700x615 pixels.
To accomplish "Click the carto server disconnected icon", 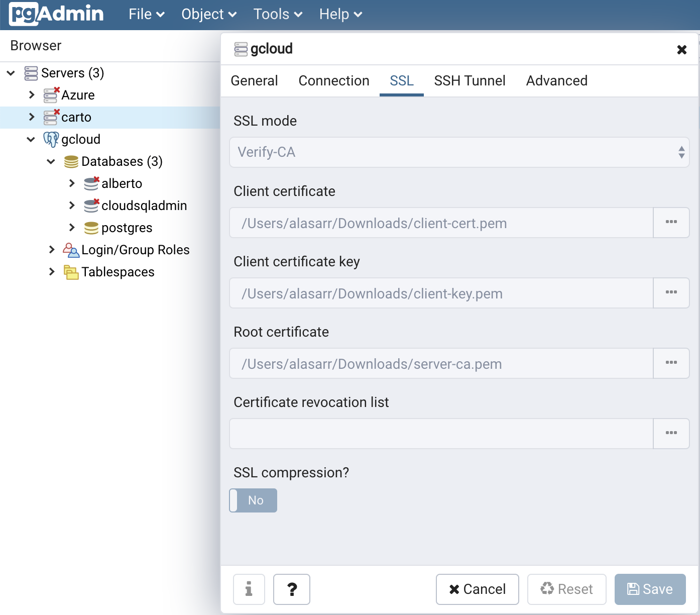I will (51, 117).
